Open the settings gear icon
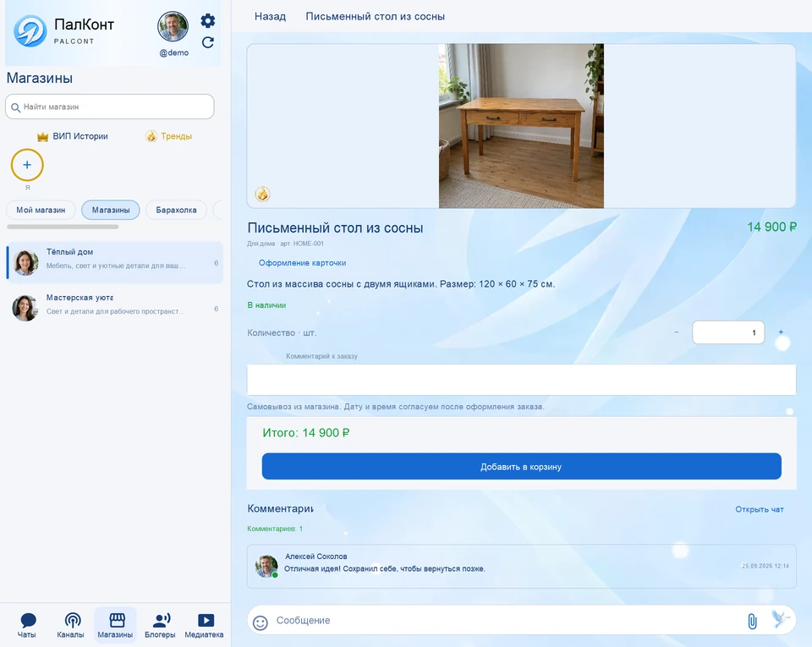Viewport: 812px width, 647px height. click(x=208, y=21)
